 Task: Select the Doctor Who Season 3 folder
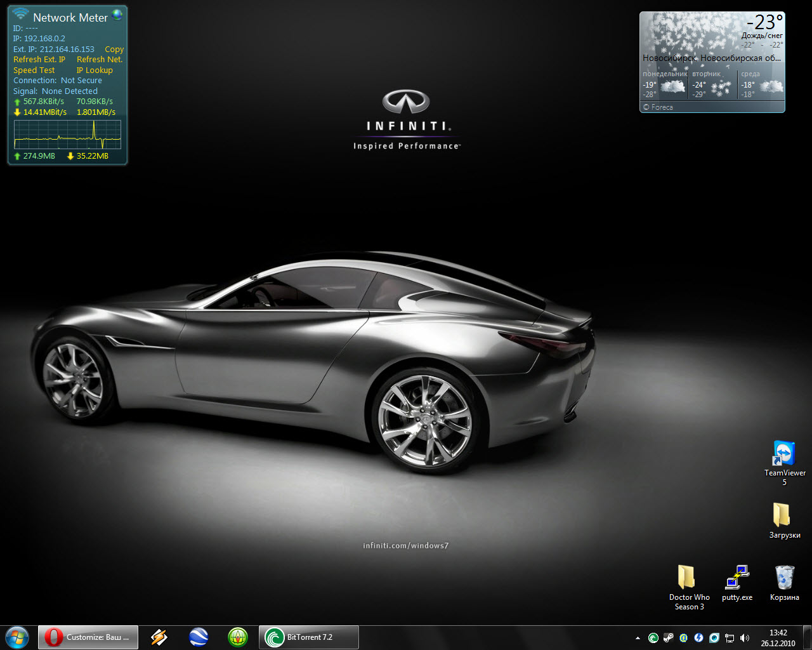click(x=690, y=588)
